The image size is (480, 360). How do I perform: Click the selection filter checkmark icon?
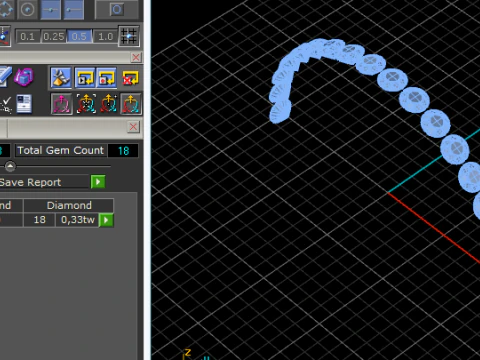click(x=6, y=104)
